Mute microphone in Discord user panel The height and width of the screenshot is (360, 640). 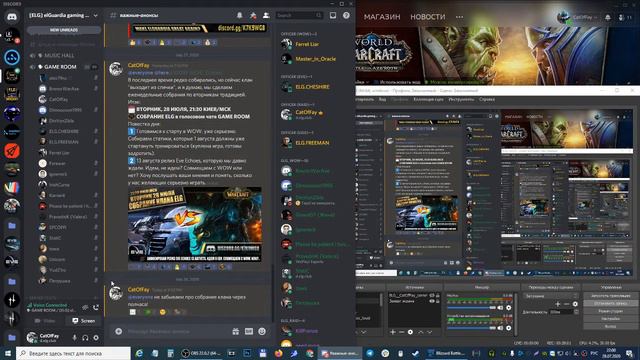coord(74,338)
